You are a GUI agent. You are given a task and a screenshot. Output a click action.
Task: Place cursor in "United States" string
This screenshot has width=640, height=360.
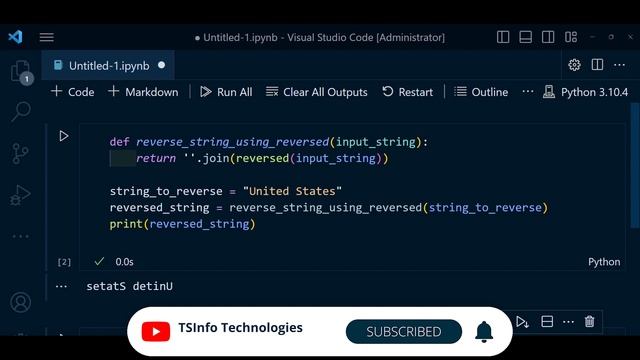(x=292, y=191)
